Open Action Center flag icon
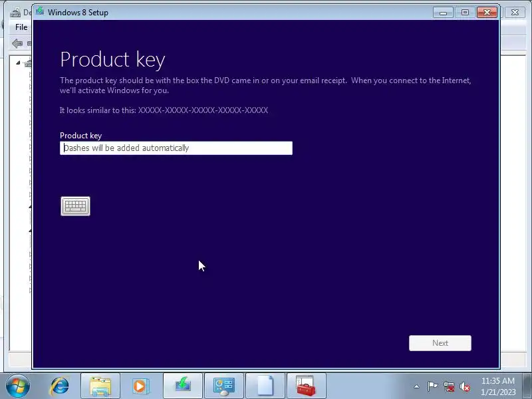The width and height of the screenshot is (532, 399). tap(432, 386)
